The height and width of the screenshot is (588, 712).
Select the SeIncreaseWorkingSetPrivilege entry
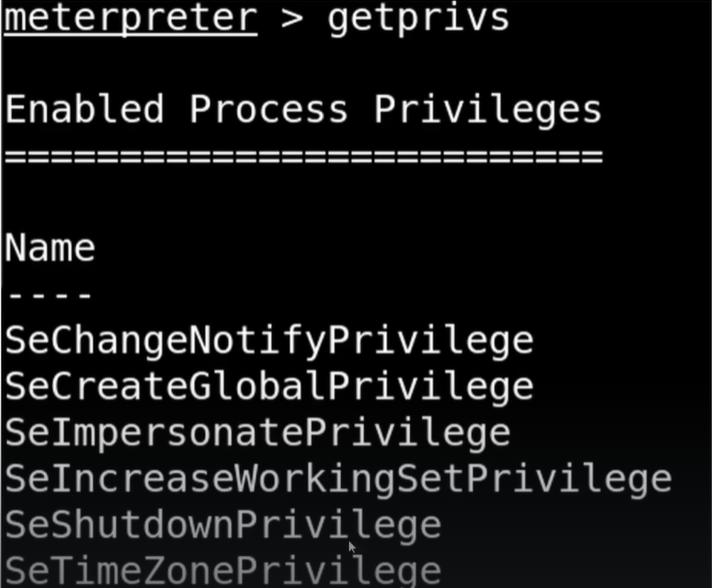point(338,478)
